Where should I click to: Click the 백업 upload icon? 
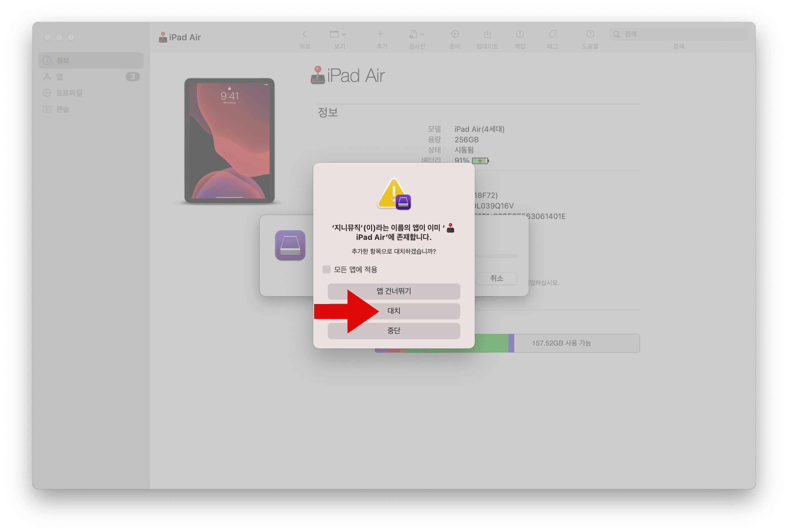[520, 34]
